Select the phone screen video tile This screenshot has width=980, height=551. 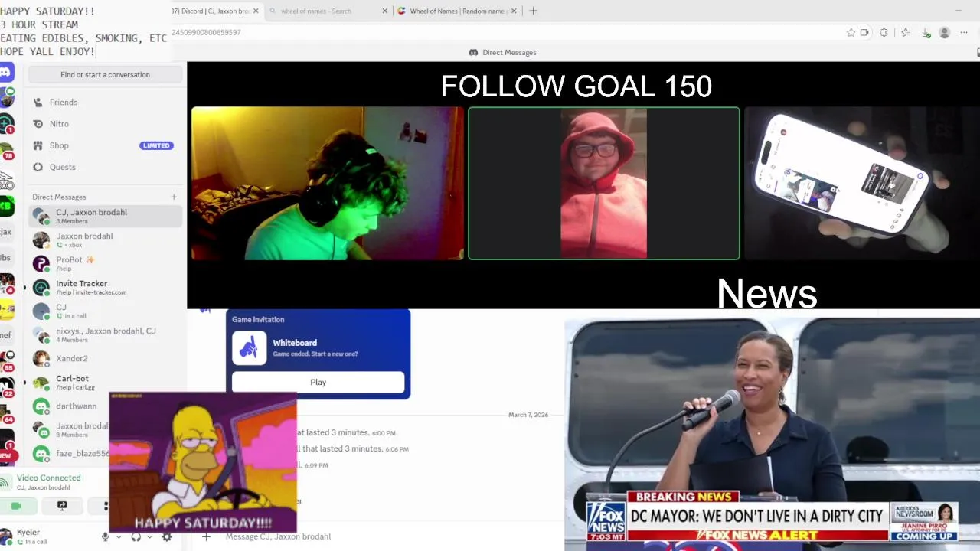862,184
